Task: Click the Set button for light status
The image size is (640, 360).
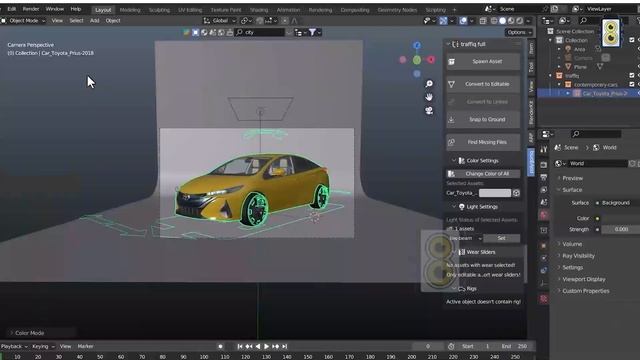Action: point(502,238)
